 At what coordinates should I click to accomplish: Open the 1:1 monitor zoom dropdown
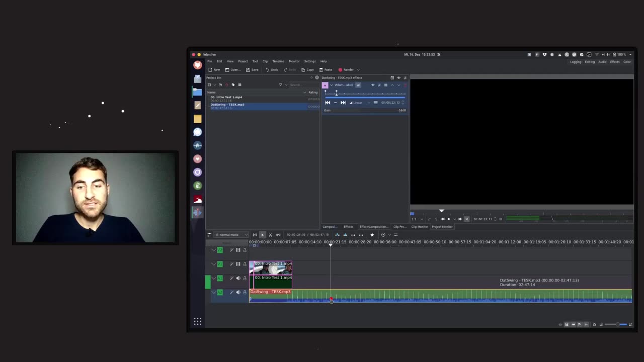pos(416,219)
